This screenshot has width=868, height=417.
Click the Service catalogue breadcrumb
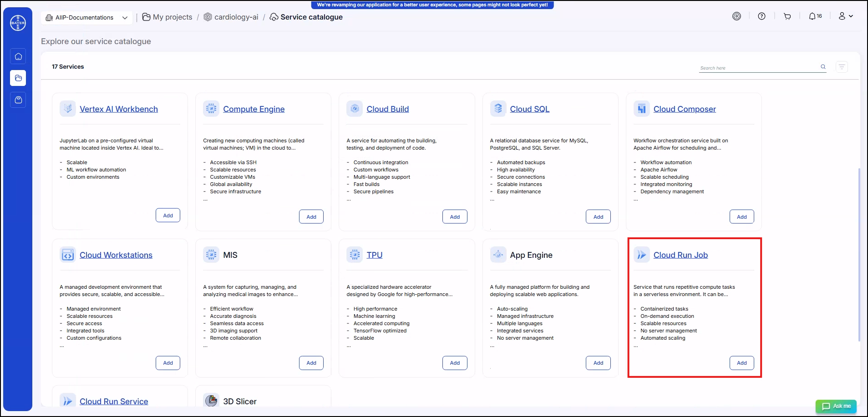306,17
